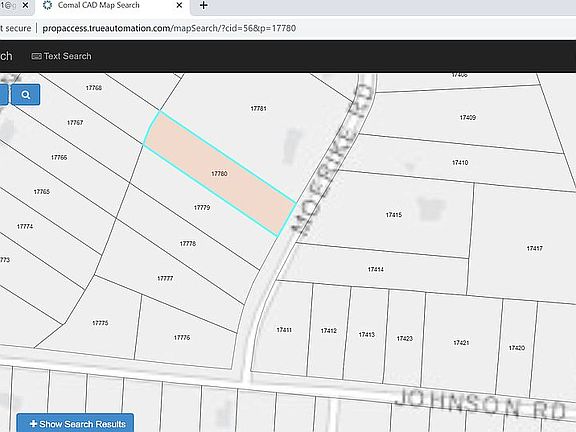Click the magnifier search button on map
Screen dimensions: 576x432
(x=26, y=95)
